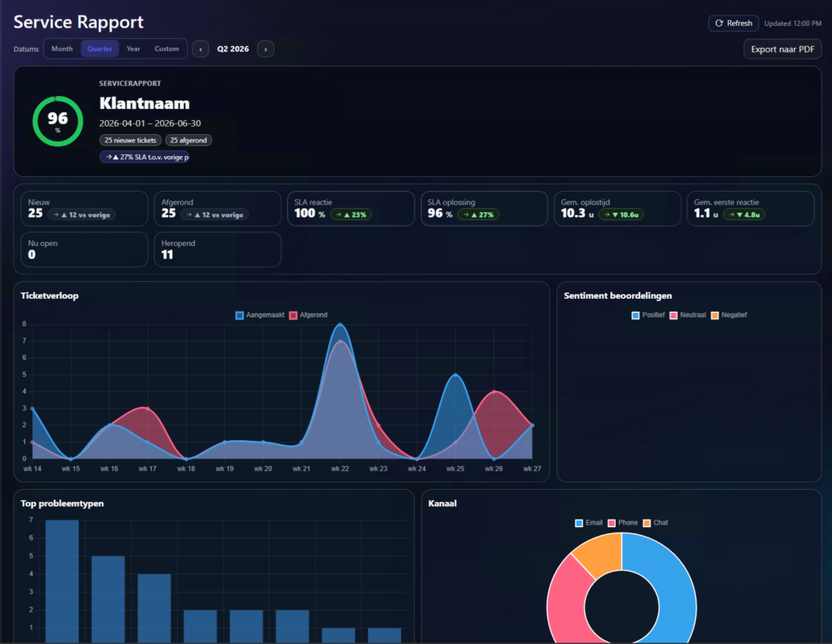Go to previous quarter with left chevron
Screen dimensions: 832x644
[x=200, y=50]
